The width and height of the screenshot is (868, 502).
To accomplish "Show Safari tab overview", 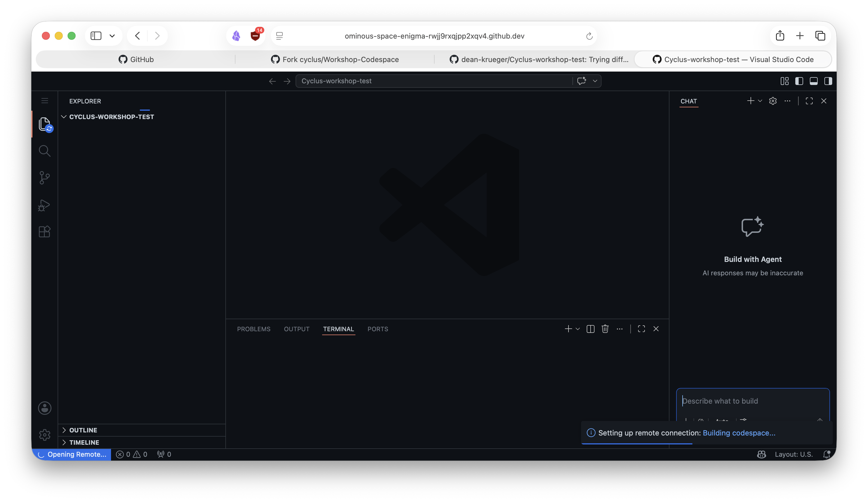I will click(820, 36).
